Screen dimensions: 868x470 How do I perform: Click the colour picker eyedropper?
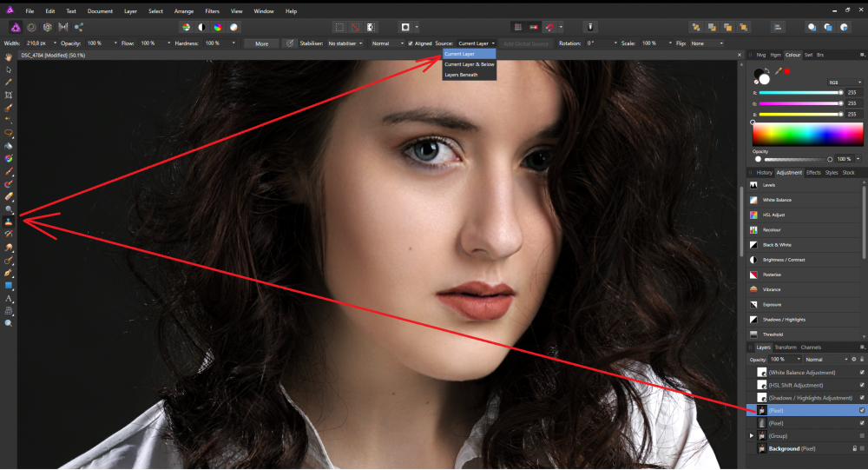[x=779, y=71]
